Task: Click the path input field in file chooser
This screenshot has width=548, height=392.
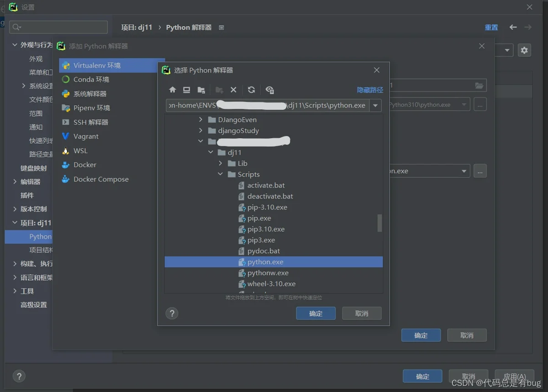Action: click(x=268, y=105)
